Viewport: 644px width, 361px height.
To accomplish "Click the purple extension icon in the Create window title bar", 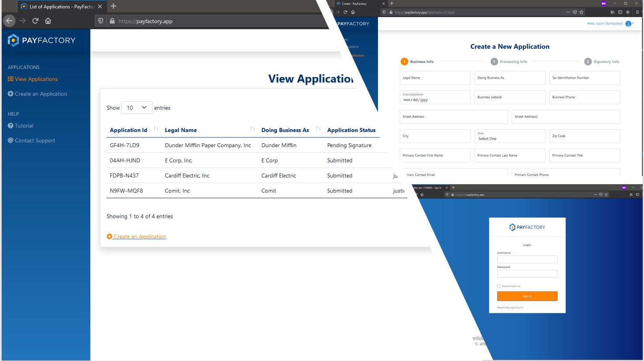I will pyautogui.click(x=603, y=3).
